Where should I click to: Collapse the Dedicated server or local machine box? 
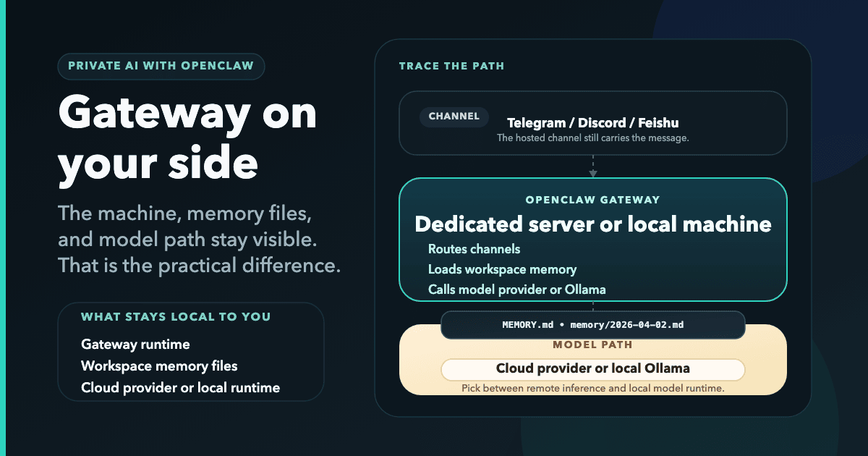(592, 224)
